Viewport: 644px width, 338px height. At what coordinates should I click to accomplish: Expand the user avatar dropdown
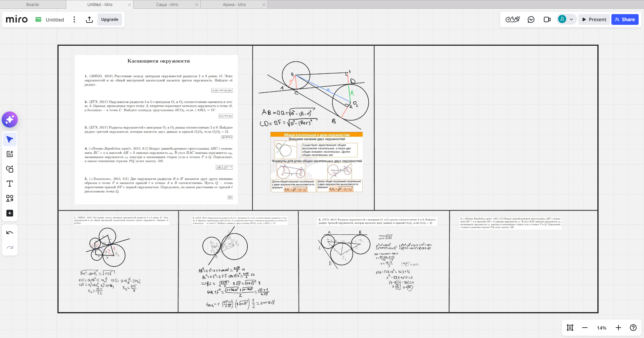click(571, 19)
